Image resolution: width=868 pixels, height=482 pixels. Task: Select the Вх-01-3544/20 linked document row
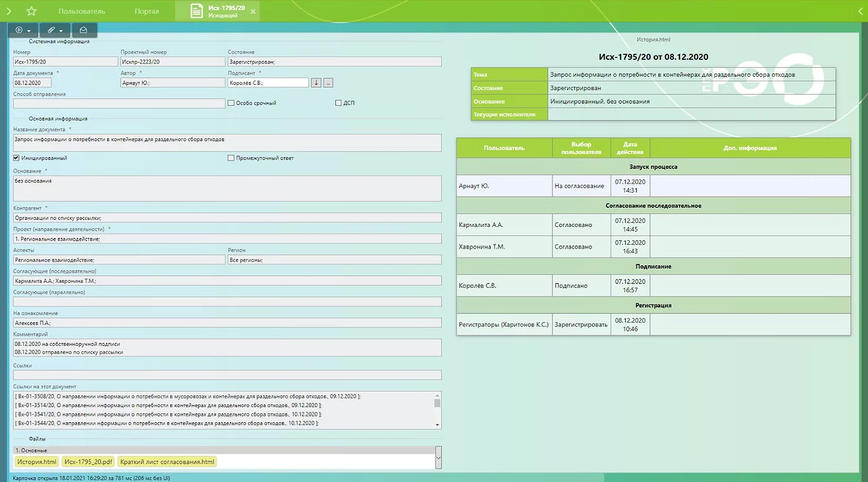tap(166, 423)
